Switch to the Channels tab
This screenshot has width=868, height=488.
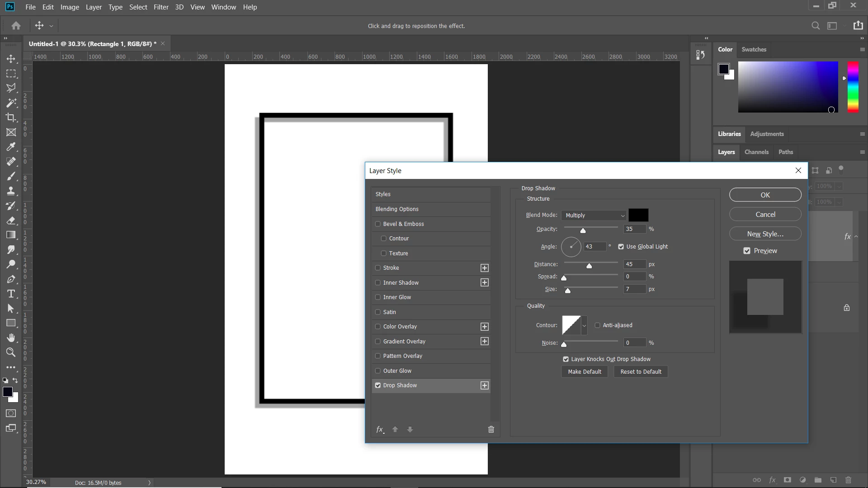click(756, 152)
